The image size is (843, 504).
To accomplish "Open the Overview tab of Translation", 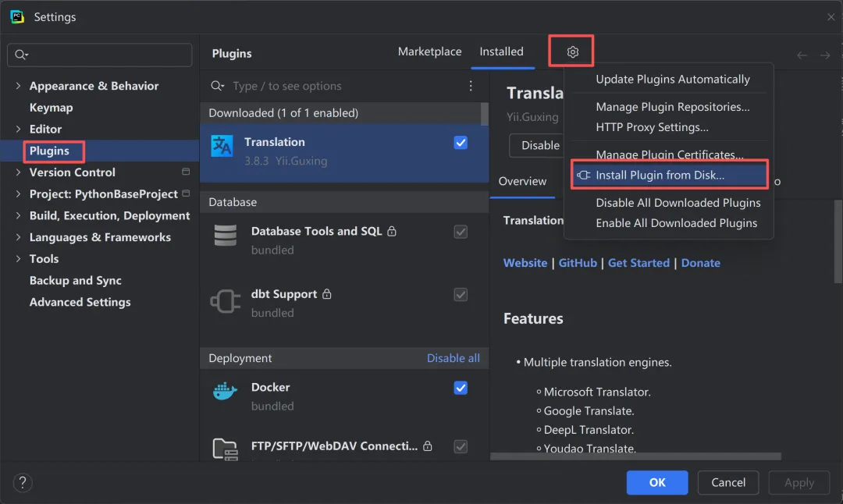I will click(x=522, y=181).
